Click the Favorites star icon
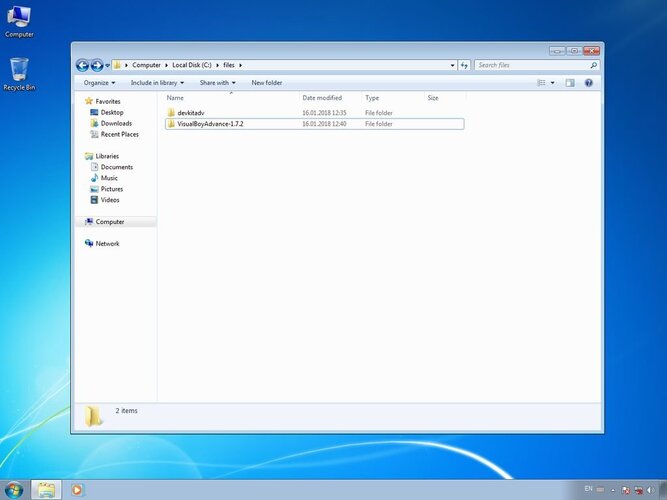 88,101
